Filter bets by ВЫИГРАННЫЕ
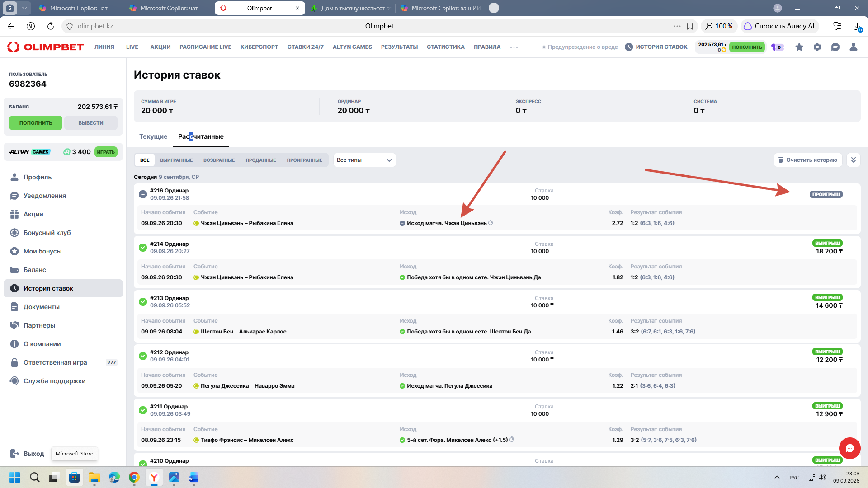This screenshot has height=488, width=868. (176, 160)
